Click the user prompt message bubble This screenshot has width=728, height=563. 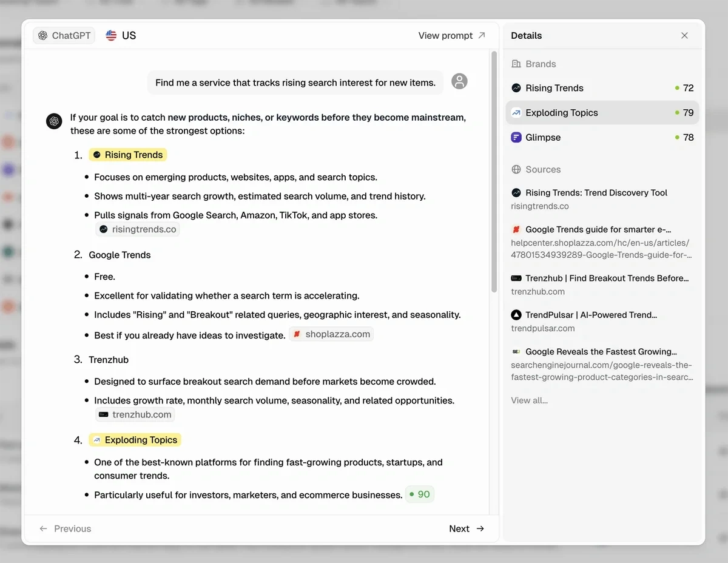pos(295,83)
